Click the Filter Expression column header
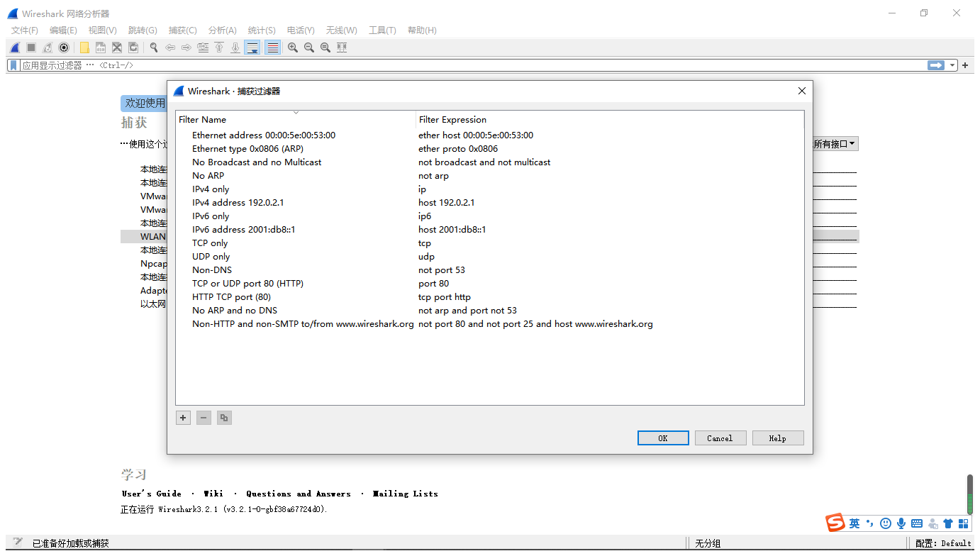Image resolution: width=980 pixels, height=556 pixels. tap(610, 119)
